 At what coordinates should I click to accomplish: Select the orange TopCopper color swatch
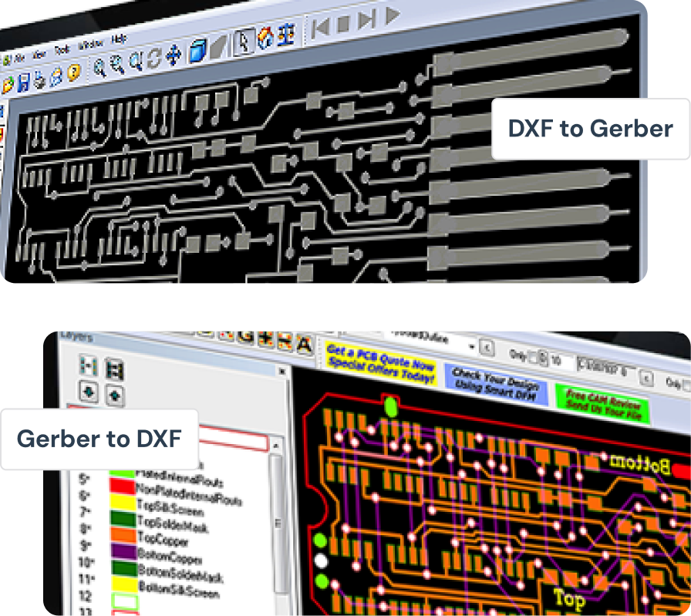pos(123,534)
